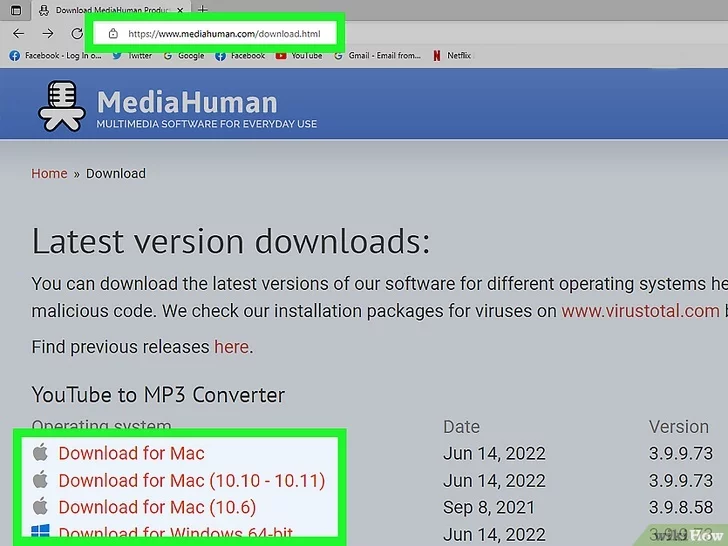
Task: Go to Home breadcrumb link
Action: [49, 174]
